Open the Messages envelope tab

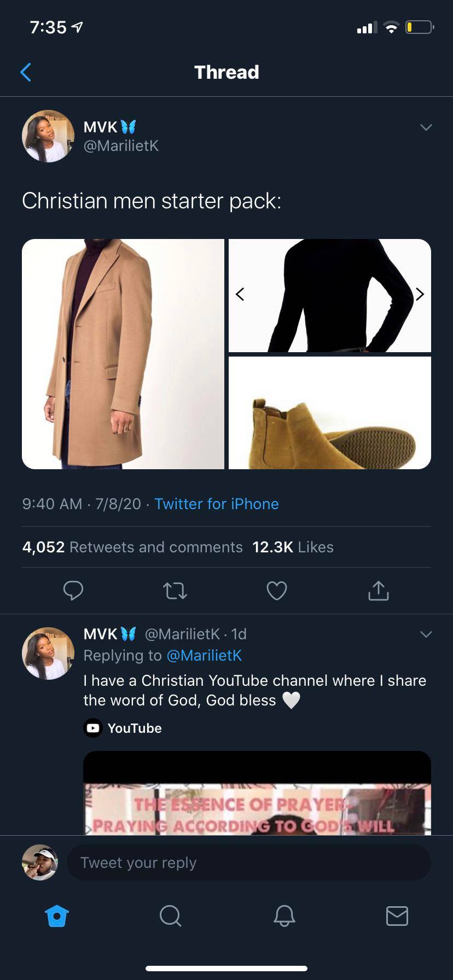coord(397,915)
